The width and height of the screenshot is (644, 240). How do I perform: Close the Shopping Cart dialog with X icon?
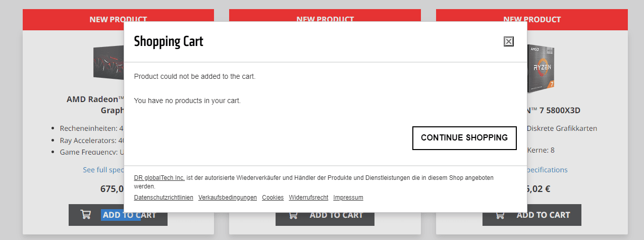click(509, 41)
